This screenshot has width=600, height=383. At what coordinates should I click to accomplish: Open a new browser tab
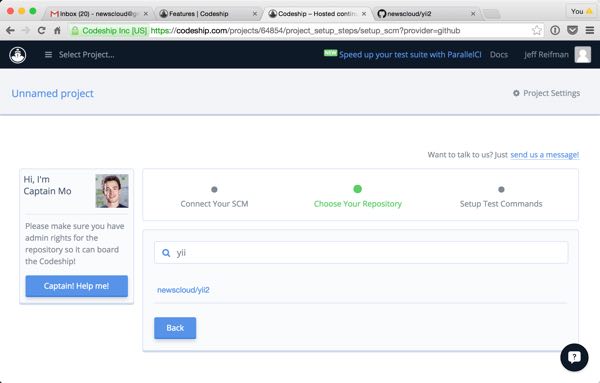[492, 14]
